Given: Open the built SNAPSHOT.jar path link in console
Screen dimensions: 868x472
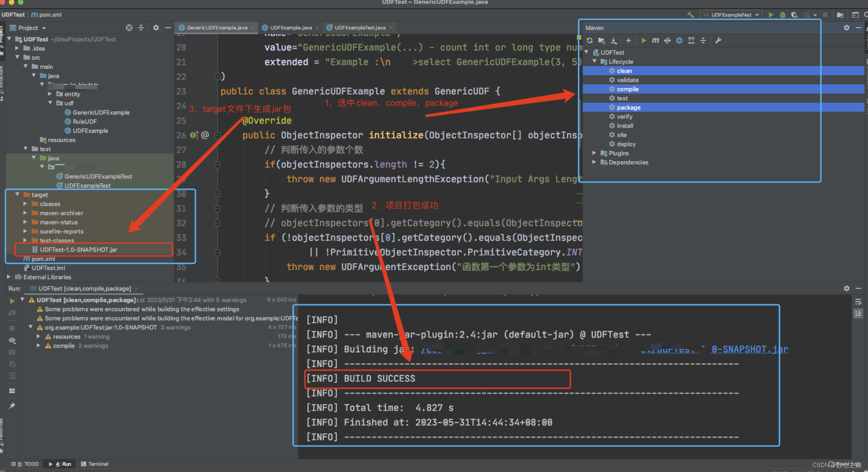Looking at the screenshot, I should point(749,349).
